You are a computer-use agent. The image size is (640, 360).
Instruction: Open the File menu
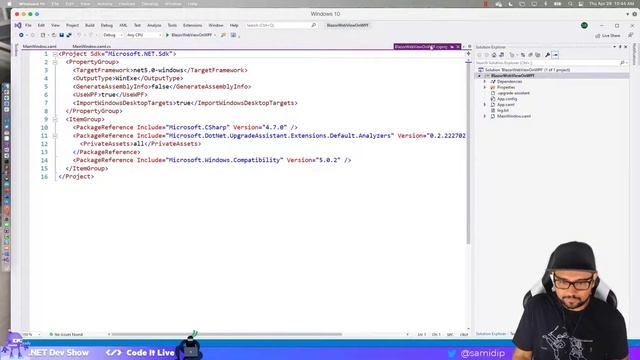[x=28, y=25]
